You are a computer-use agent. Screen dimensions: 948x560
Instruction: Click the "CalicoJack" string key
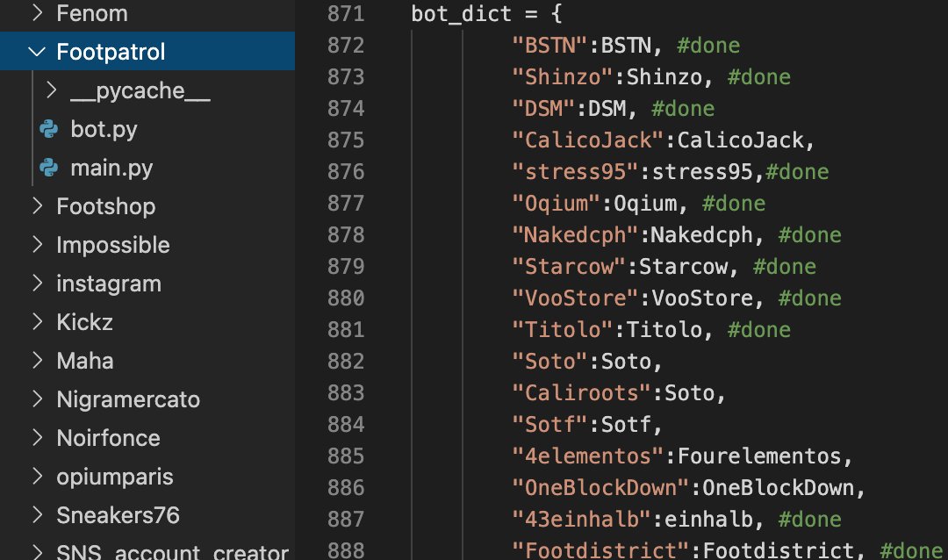587,140
